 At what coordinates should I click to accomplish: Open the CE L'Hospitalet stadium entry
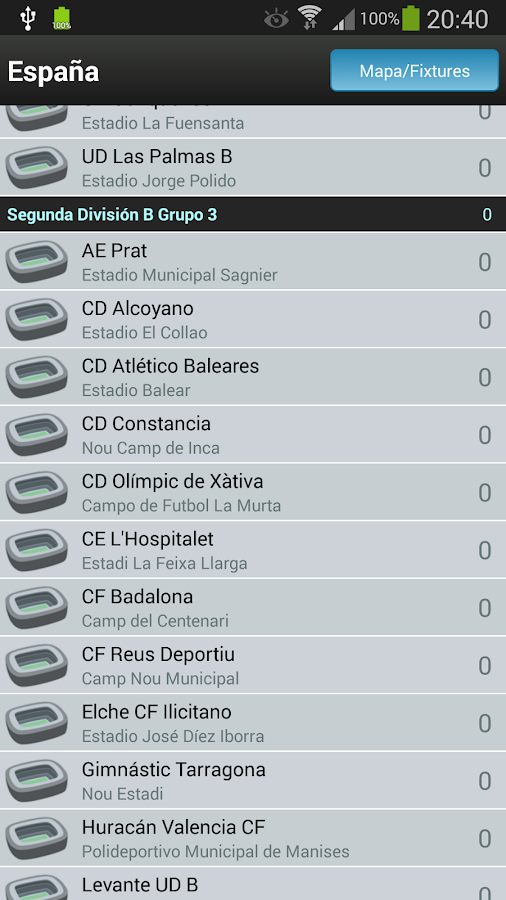(x=253, y=550)
